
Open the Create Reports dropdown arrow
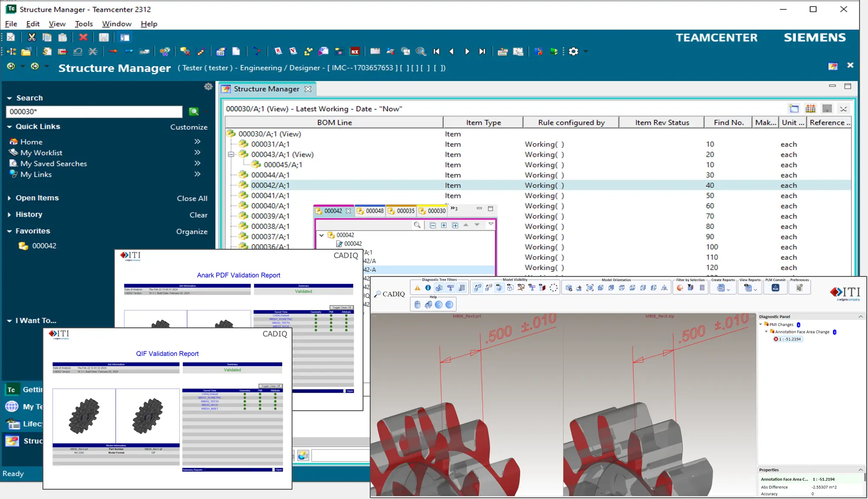pos(728,290)
